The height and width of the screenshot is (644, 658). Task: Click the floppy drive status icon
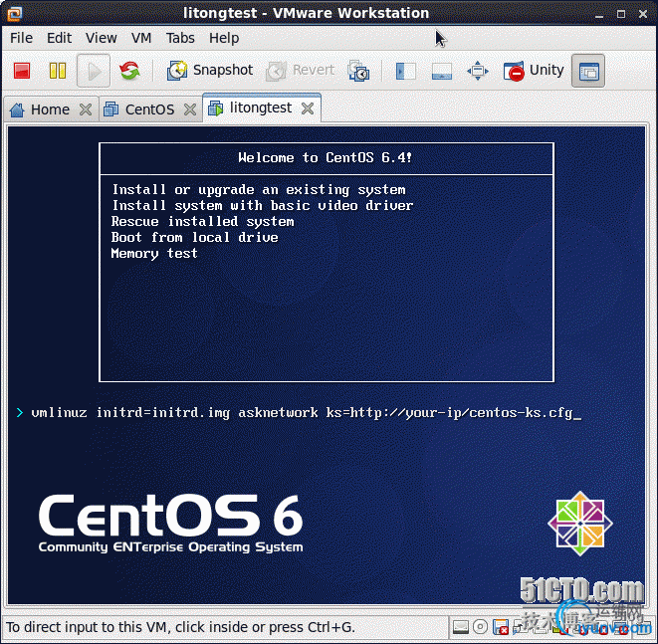(x=500, y=627)
